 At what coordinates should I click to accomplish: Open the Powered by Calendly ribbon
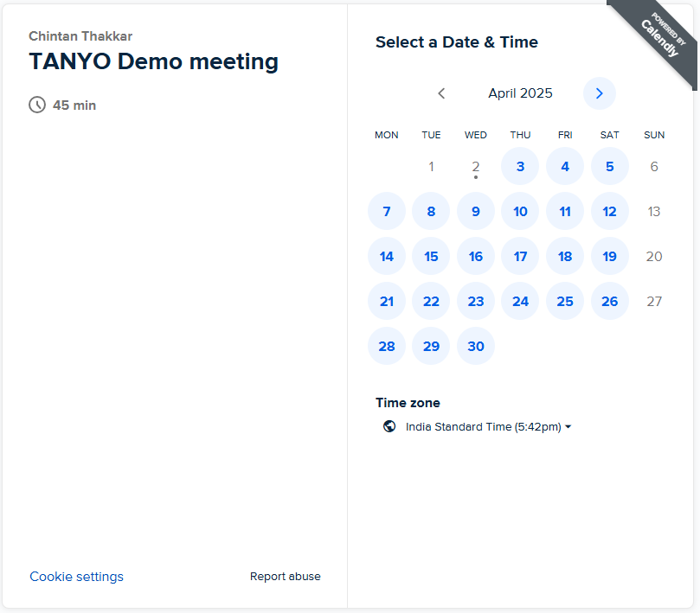pyautogui.click(x=659, y=37)
